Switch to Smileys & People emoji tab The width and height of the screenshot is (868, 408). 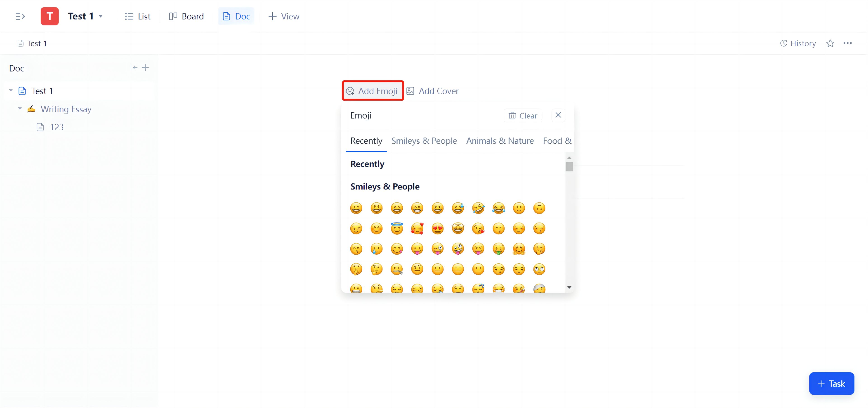(x=424, y=141)
